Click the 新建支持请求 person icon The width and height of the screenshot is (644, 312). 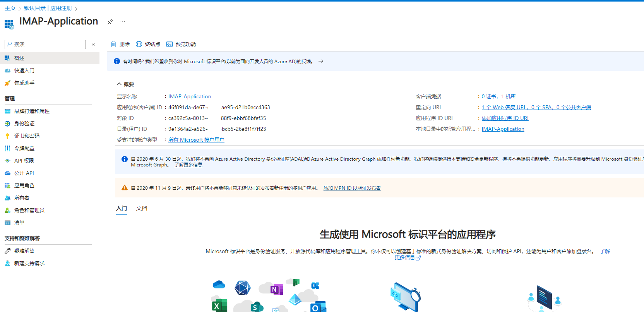pyautogui.click(x=7, y=263)
